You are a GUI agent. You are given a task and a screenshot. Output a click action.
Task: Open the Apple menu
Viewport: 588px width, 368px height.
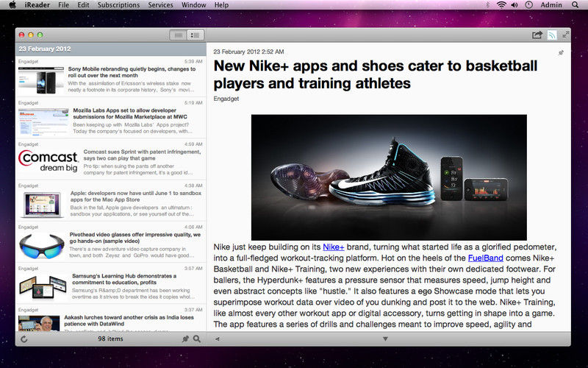12,5
